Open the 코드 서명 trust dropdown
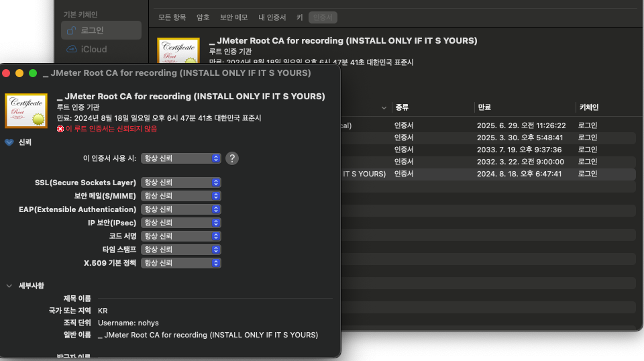The height and width of the screenshot is (361, 644). click(x=180, y=236)
